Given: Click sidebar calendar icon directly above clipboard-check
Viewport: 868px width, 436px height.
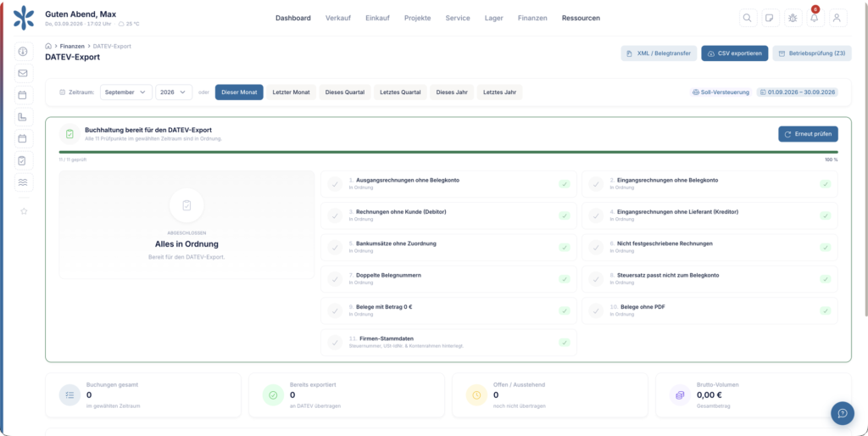Looking at the screenshot, I should pos(23,138).
